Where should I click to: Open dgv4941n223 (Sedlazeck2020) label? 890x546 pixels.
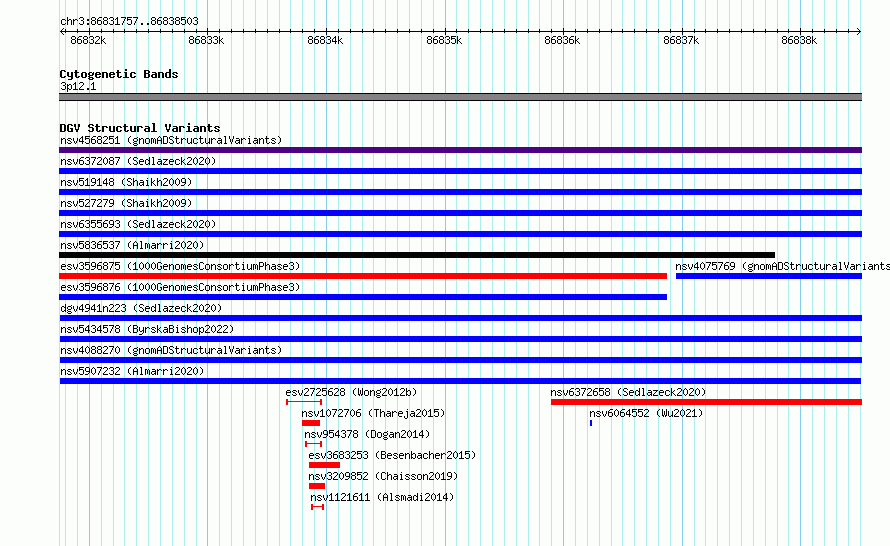141,308
